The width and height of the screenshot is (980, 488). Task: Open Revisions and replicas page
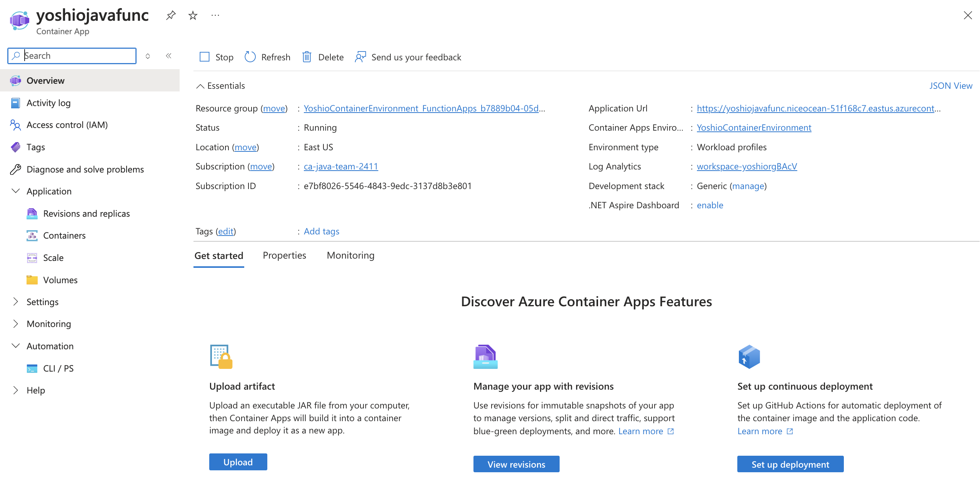coord(86,213)
